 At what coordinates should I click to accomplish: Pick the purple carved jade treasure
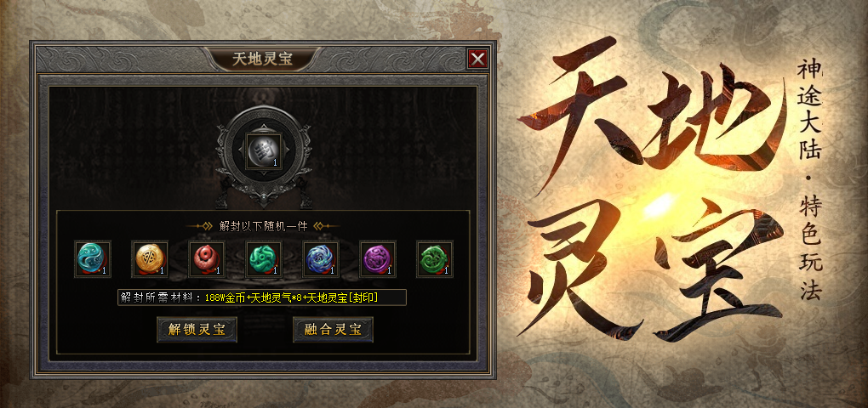pos(378,258)
